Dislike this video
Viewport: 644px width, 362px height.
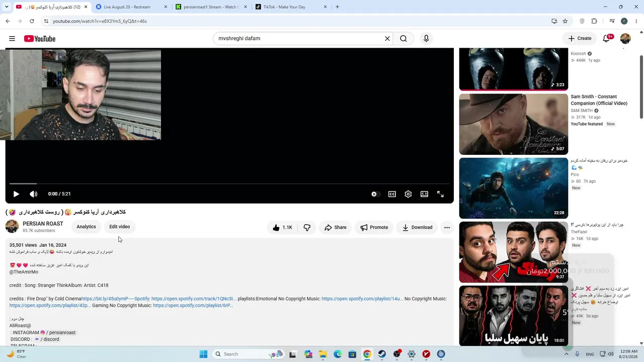pos(307,228)
